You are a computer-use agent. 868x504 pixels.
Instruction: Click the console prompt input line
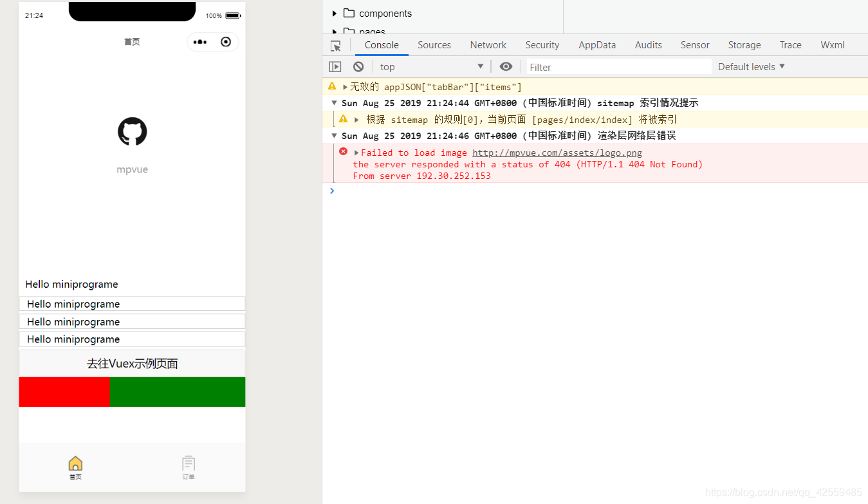click(598, 191)
